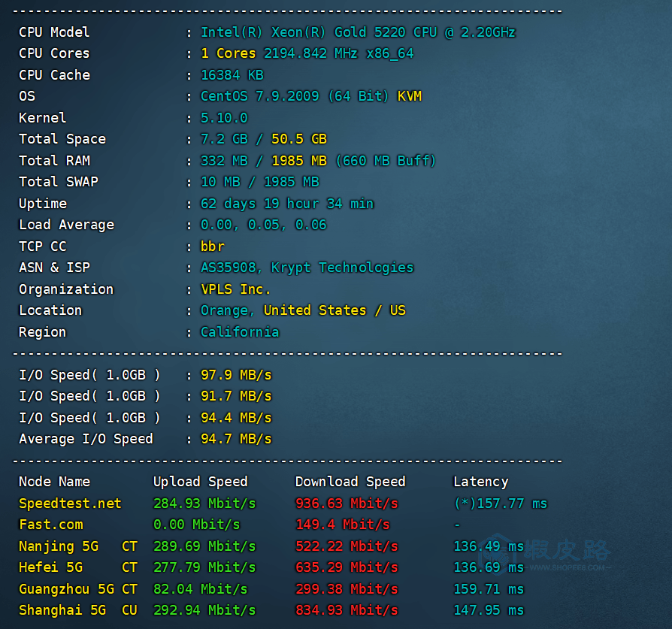
Task: Select the organization 'VPLS Inc.'
Action: pyautogui.click(x=236, y=289)
